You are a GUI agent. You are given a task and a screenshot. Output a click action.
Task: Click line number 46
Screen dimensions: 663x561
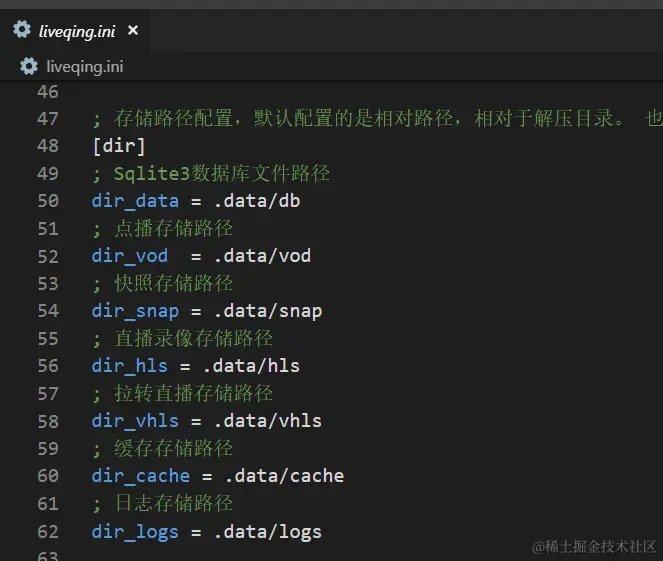48,92
